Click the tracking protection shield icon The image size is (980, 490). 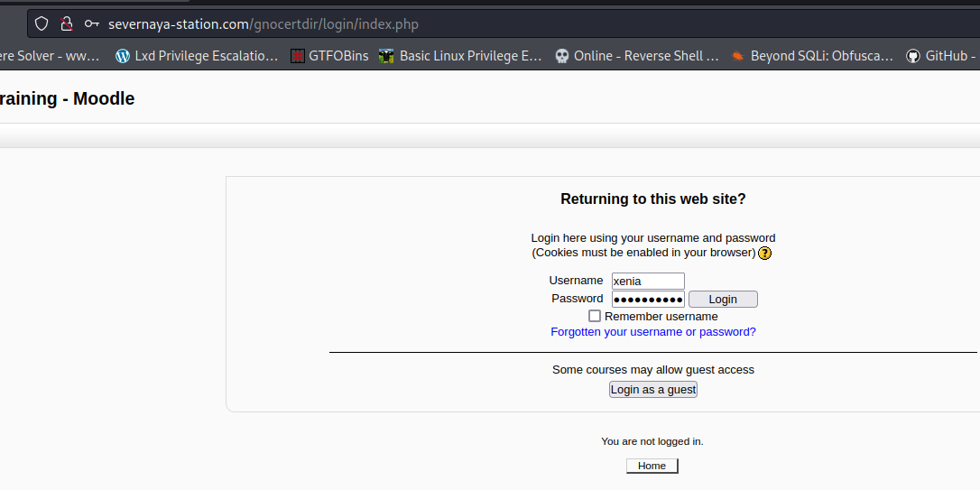point(42,24)
